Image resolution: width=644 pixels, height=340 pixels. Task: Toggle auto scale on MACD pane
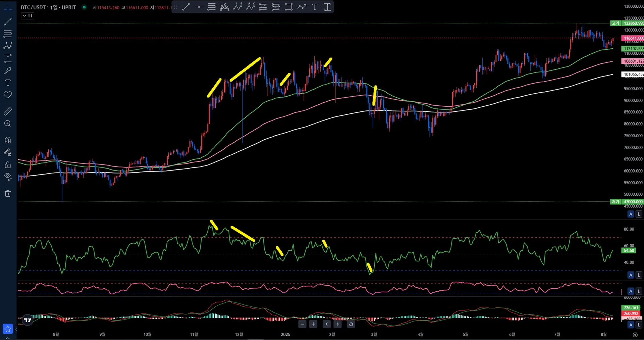tap(631, 325)
